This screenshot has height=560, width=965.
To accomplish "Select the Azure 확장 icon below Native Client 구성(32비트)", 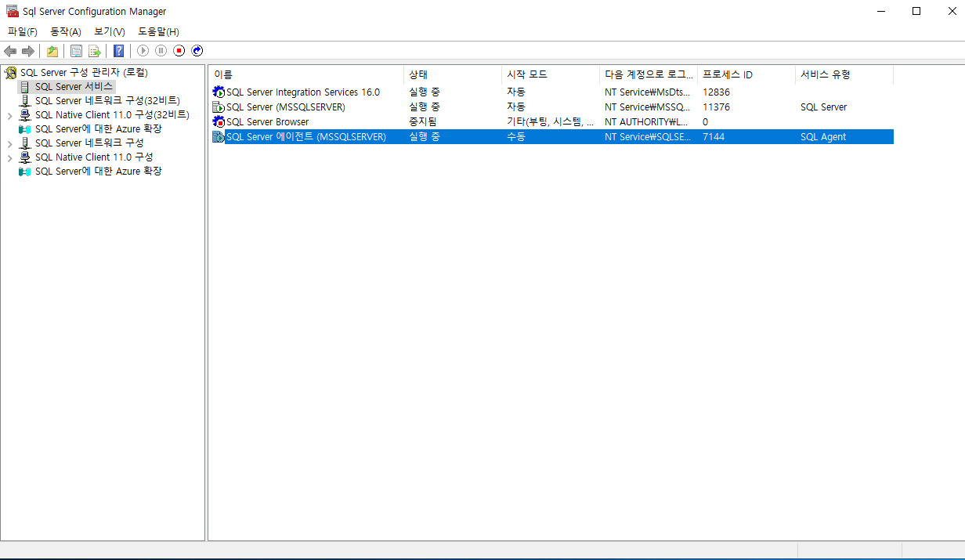I will [x=25, y=129].
